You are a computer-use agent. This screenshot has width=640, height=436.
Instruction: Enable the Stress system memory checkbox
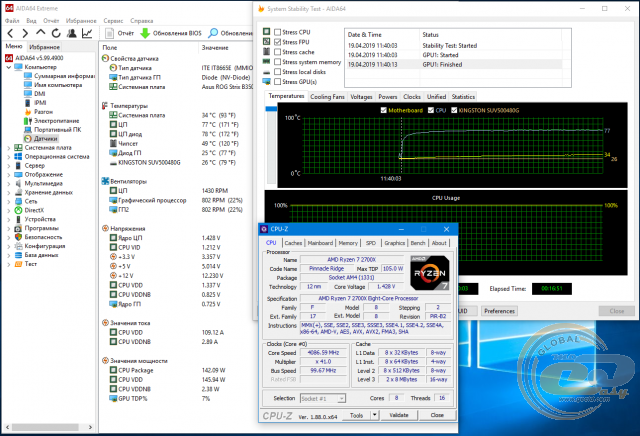(278, 62)
